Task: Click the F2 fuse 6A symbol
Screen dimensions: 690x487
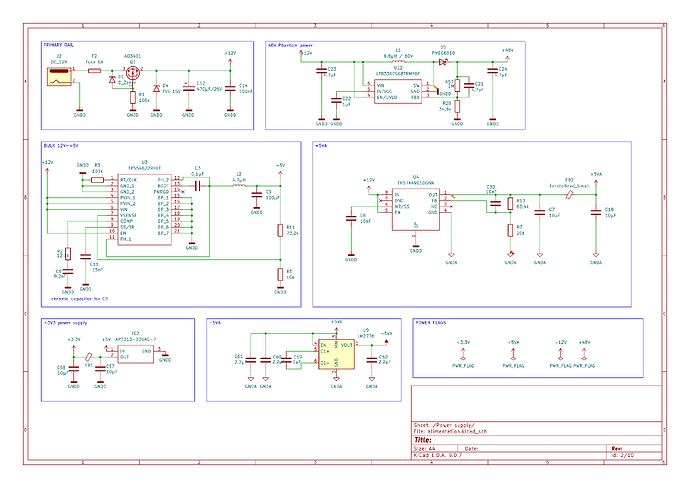Action: (94, 70)
